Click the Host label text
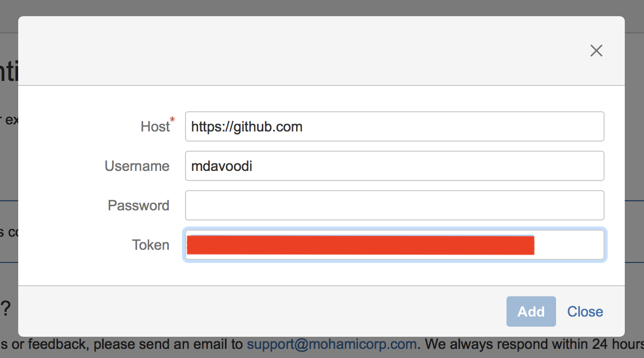 tap(155, 126)
